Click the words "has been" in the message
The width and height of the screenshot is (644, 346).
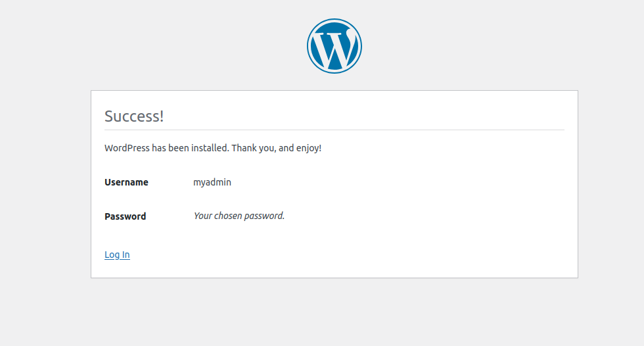170,148
